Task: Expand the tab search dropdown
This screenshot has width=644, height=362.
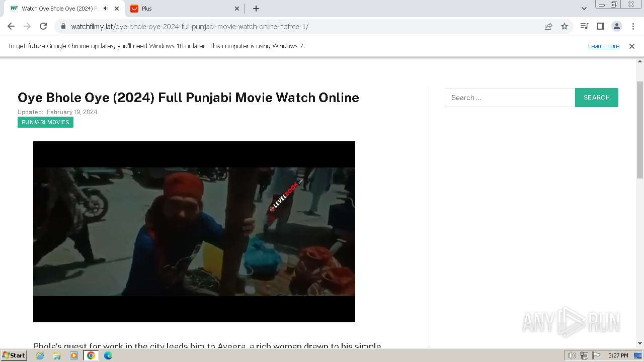Action: pyautogui.click(x=584, y=9)
